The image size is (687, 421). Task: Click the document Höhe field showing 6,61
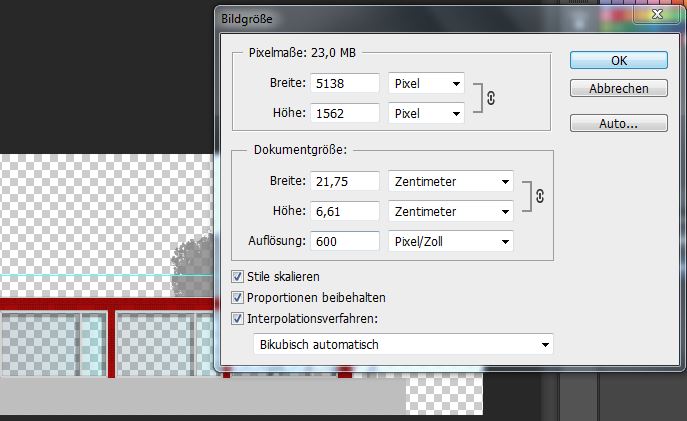(345, 211)
